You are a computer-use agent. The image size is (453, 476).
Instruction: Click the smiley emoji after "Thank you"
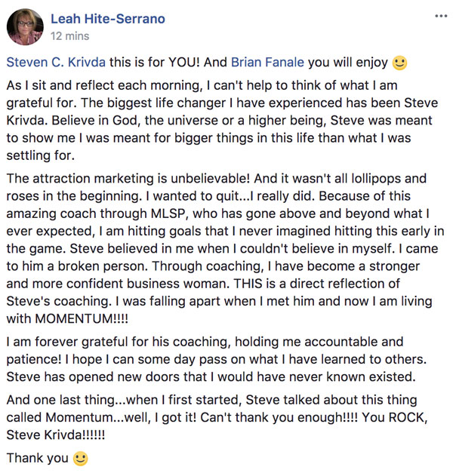[81, 459]
